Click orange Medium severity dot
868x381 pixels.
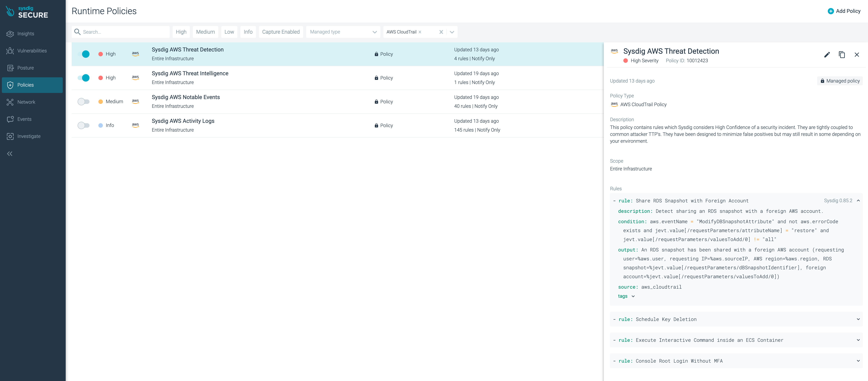100,102
